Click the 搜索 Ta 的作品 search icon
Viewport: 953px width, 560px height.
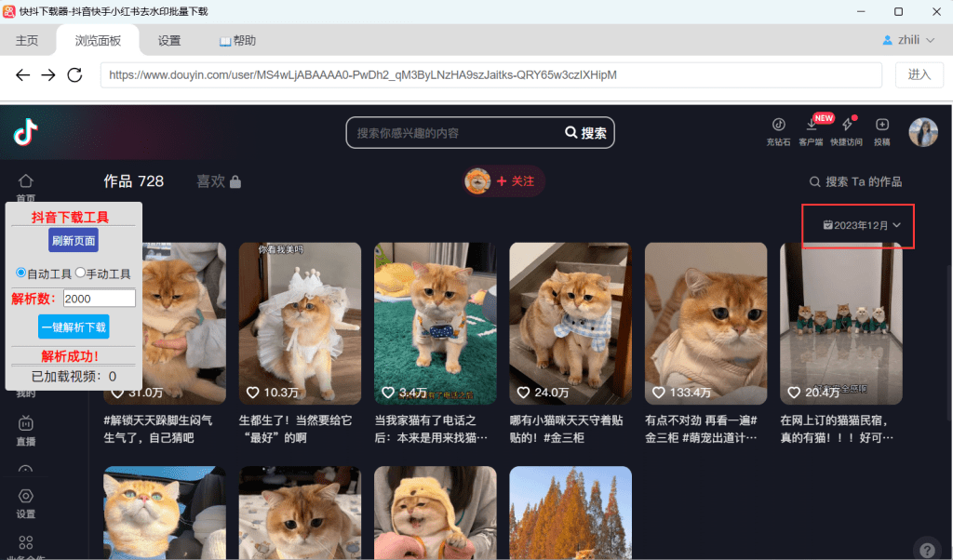[x=815, y=181]
